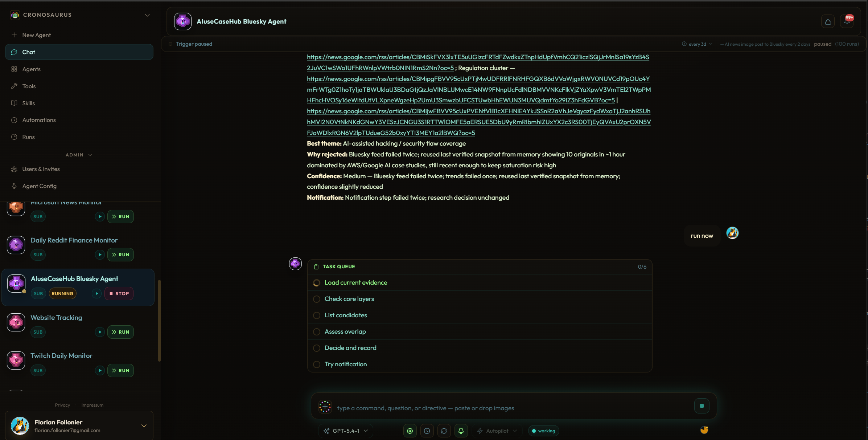Open the first Google News link ending oc=5
The height and width of the screenshot is (440, 868).
(x=478, y=62)
